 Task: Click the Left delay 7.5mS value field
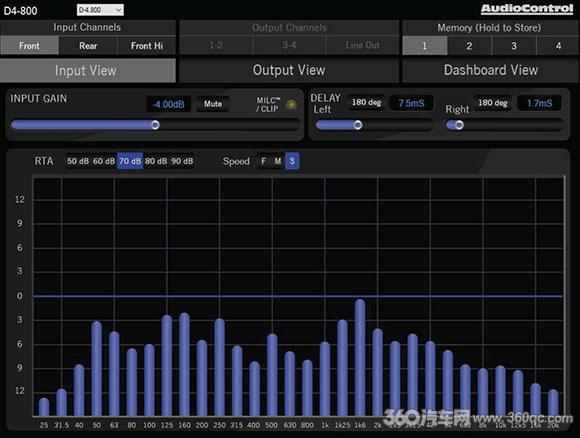pos(411,103)
